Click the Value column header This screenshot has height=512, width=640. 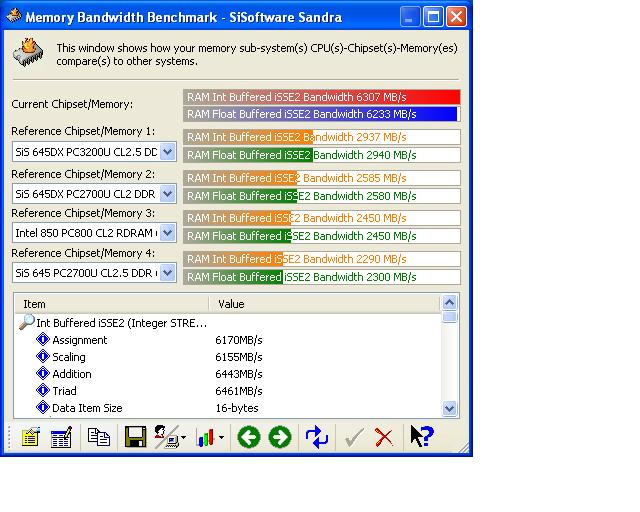pos(320,303)
